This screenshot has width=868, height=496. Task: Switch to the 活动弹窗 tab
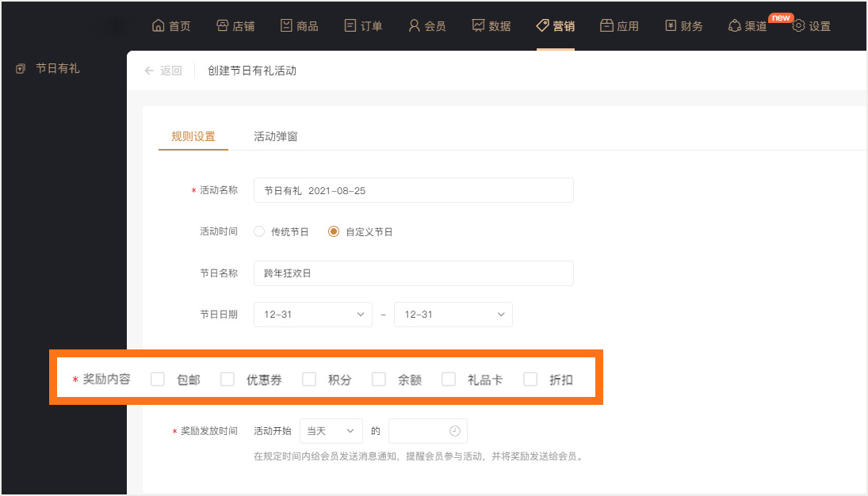pyautogui.click(x=275, y=136)
